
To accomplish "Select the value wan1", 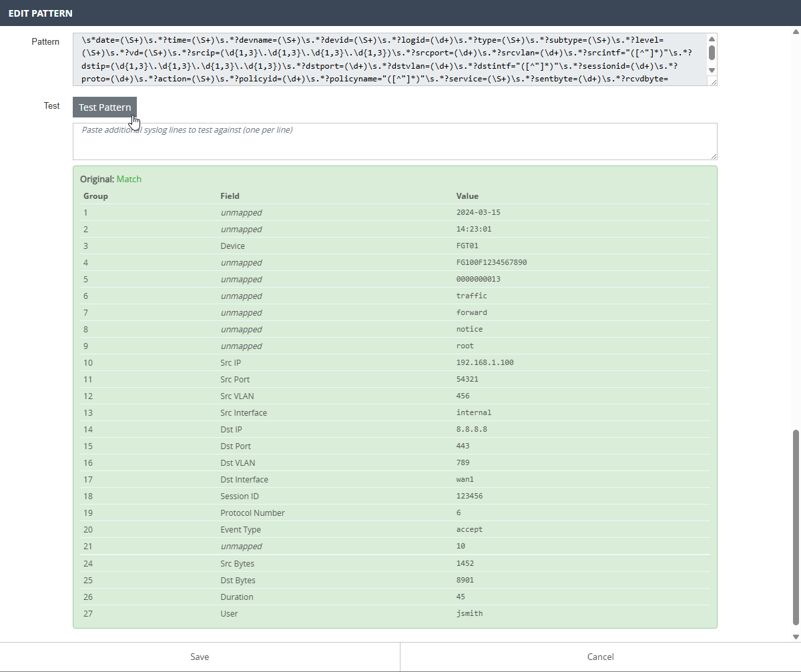I will (x=465, y=479).
